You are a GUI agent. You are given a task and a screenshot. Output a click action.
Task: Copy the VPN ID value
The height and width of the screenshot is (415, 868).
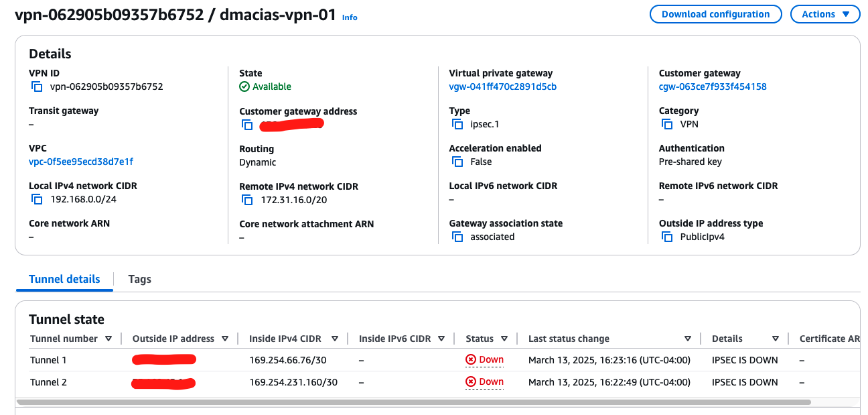tap(37, 86)
